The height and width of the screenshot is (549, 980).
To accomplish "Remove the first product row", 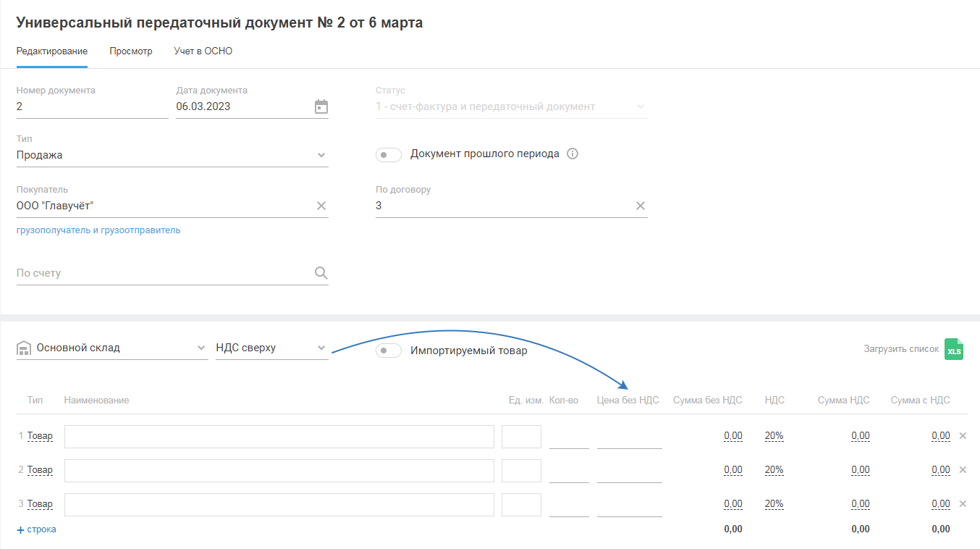I will pyautogui.click(x=963, y=436).
